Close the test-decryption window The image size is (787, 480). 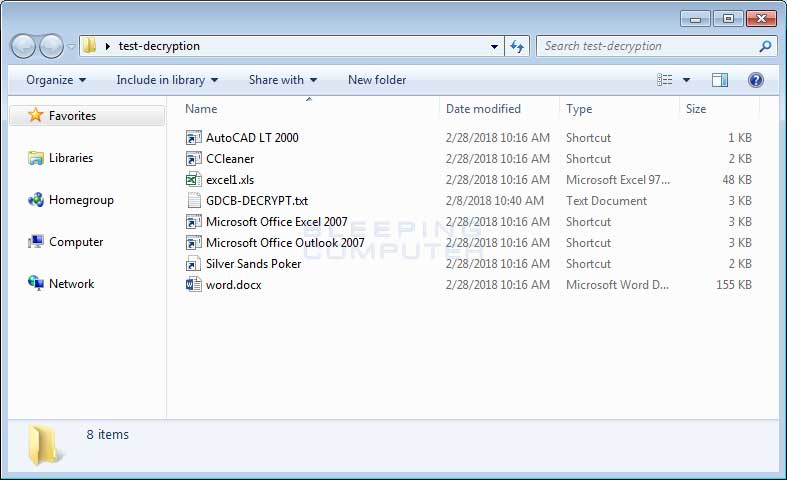click(761, 19)
